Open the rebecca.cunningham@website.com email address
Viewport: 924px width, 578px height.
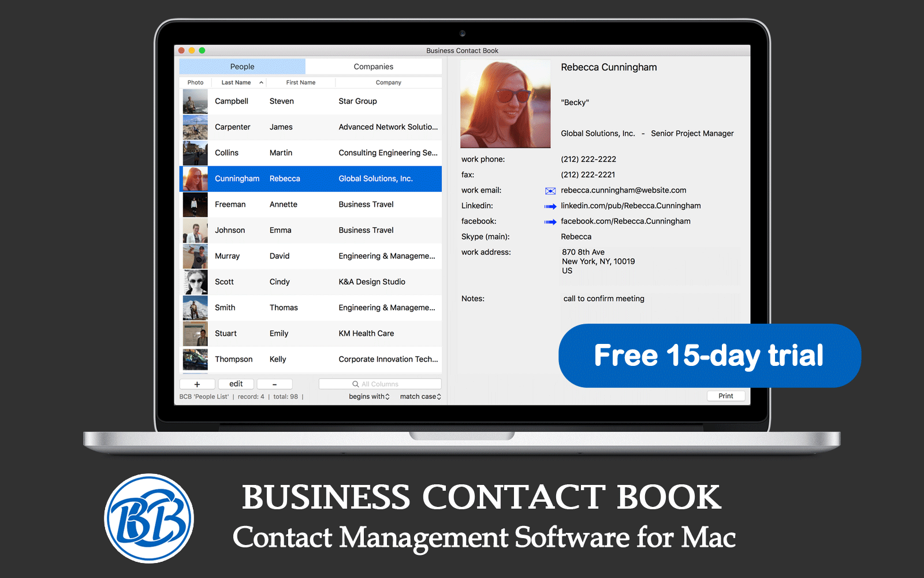click(624, 190)
